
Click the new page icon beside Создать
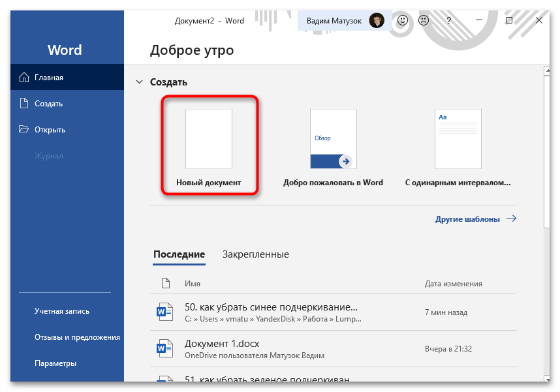[24, 103]
